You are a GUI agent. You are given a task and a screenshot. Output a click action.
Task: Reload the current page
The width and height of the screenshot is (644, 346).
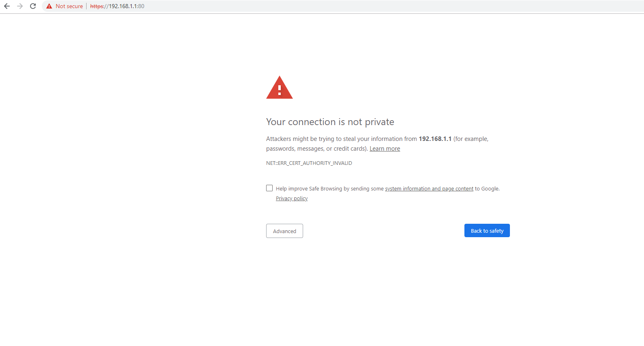[33, 6]
